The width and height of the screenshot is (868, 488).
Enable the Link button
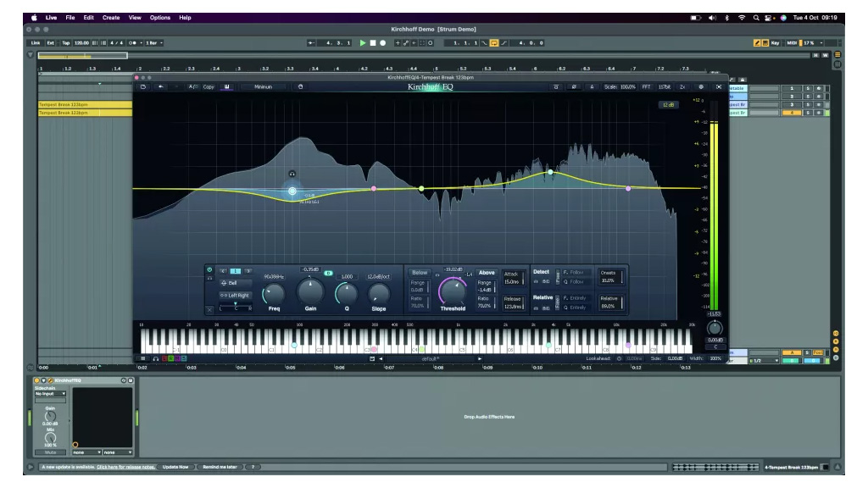pyautogui.click(x=36, y=42)
